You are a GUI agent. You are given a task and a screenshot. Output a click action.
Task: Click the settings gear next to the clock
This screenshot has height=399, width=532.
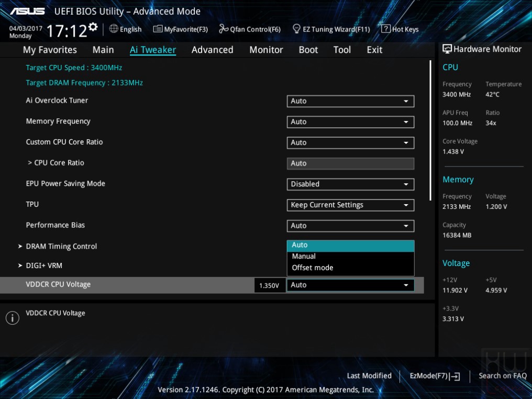[x=93, y=27]
